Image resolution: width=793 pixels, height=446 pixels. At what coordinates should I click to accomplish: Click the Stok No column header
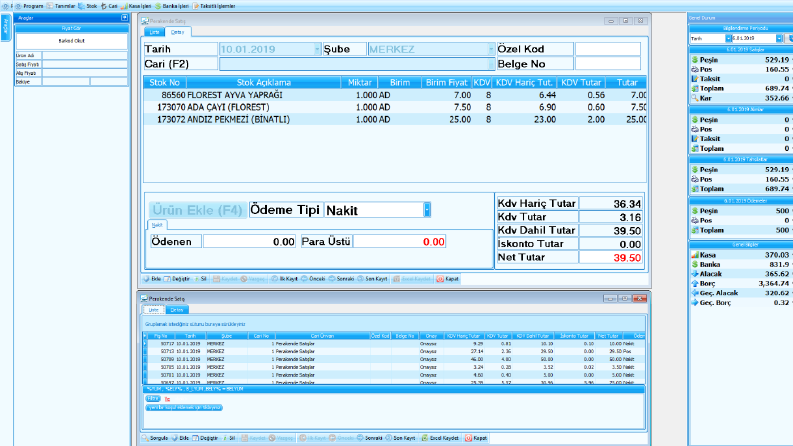coord(165,82)
